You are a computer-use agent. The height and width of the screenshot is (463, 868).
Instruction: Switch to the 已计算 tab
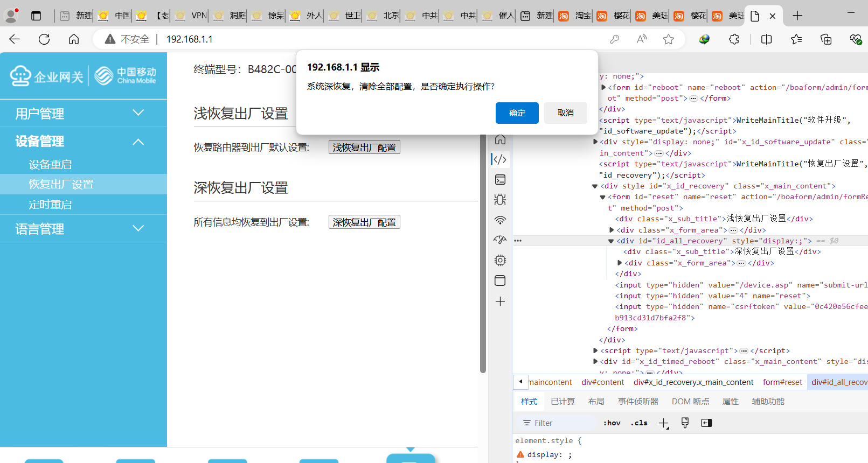[563, 402]
